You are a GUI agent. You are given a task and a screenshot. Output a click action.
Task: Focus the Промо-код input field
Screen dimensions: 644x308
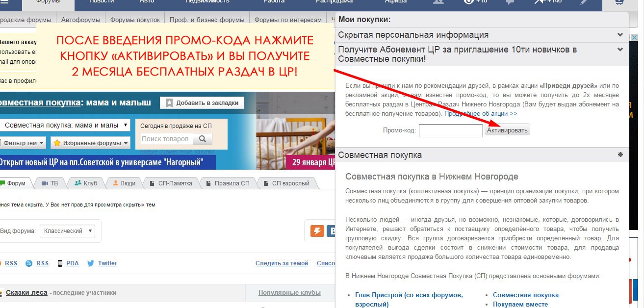pyautogui.click(x=451, y=130)
